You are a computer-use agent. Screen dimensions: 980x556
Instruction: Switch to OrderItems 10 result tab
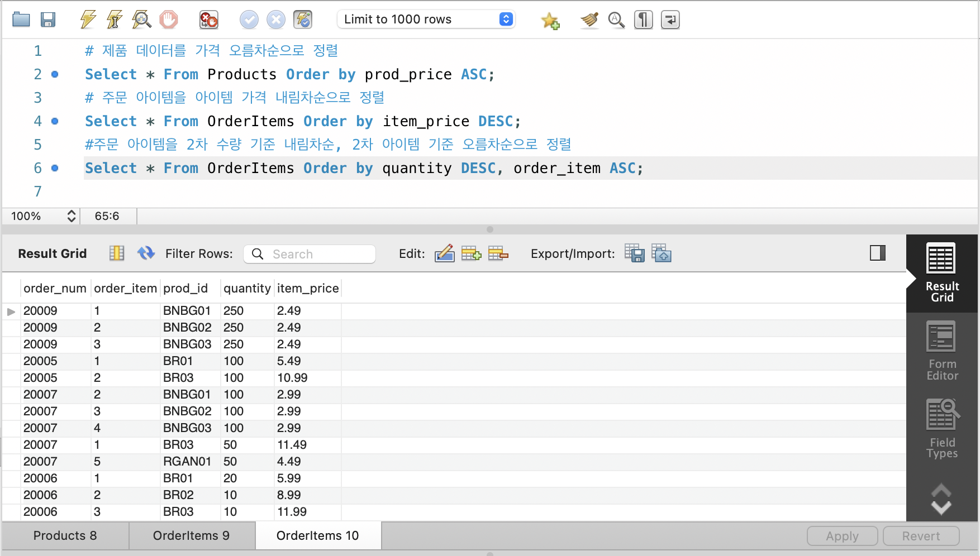[318, 536]
